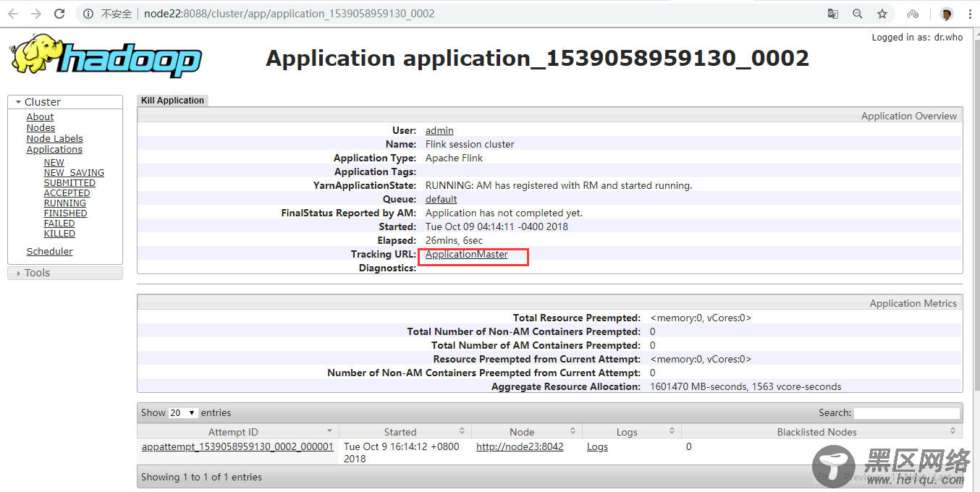Click 'Tue Oct 09 04:14:11 -0400 2018' started value
Viewport: 980px width, 492px height.
pyautogui.click(x=497, y=227)
